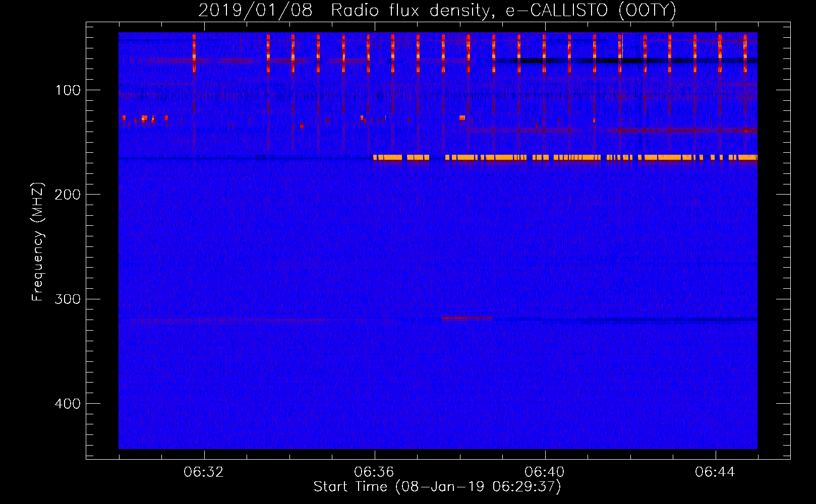The height and width of the screenshot is (504, 816).
Task: Click the 06:44 time tick label
Action: 715,472
